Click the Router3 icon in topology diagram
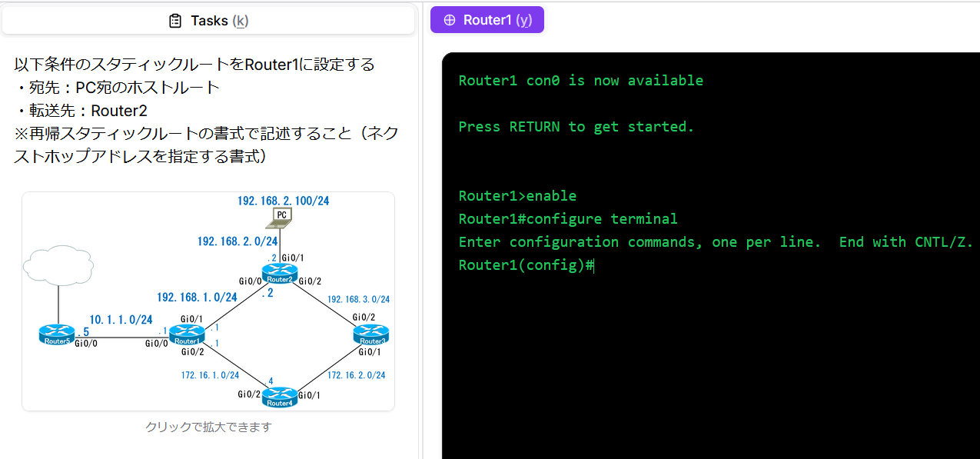The height and width of the screenshot is (459, 980). (370, 334)
